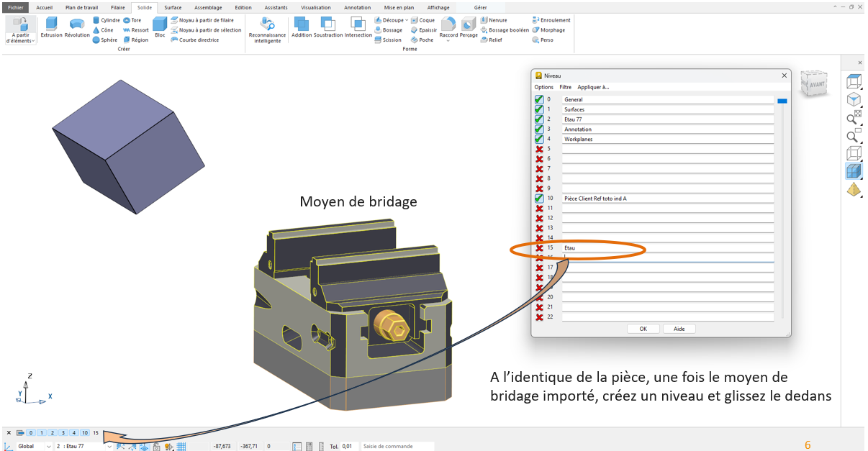Select the Relief tool
868x451 pixels.
[492, 40]
